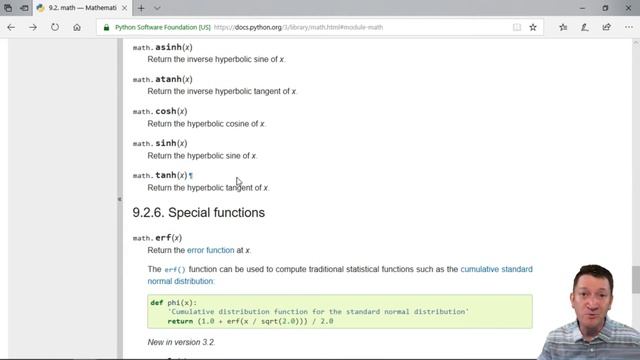The image size is (640, 360).
Task: Show the tabs you've set aside
Action: point(8,8)
